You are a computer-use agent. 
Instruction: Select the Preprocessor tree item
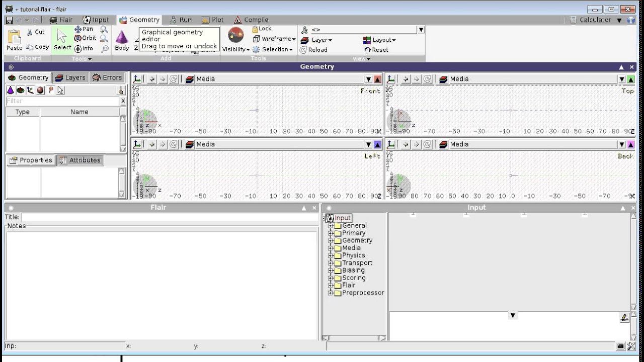(363, 293)
